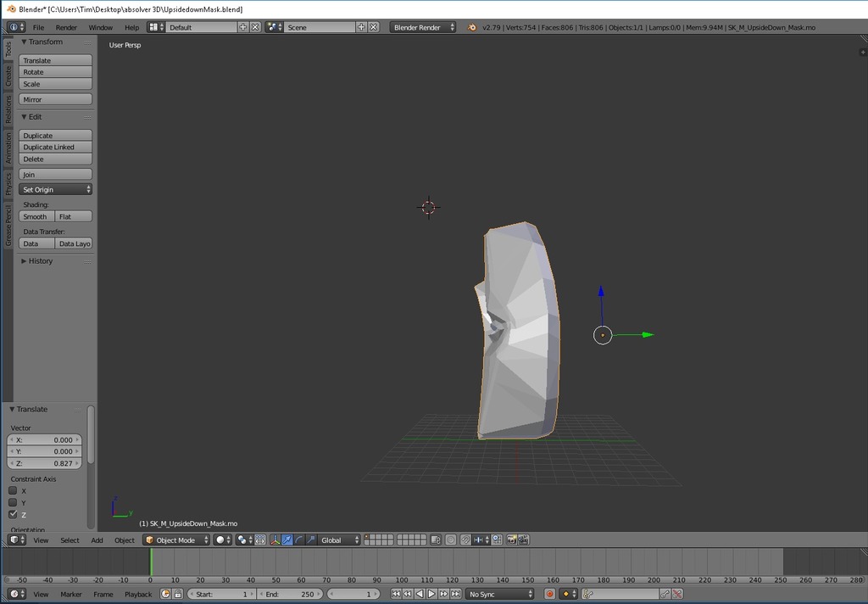Click the record auto-keyframe red button
The width and height of the screenshot is (868, 604).
[x=549, y=594]
